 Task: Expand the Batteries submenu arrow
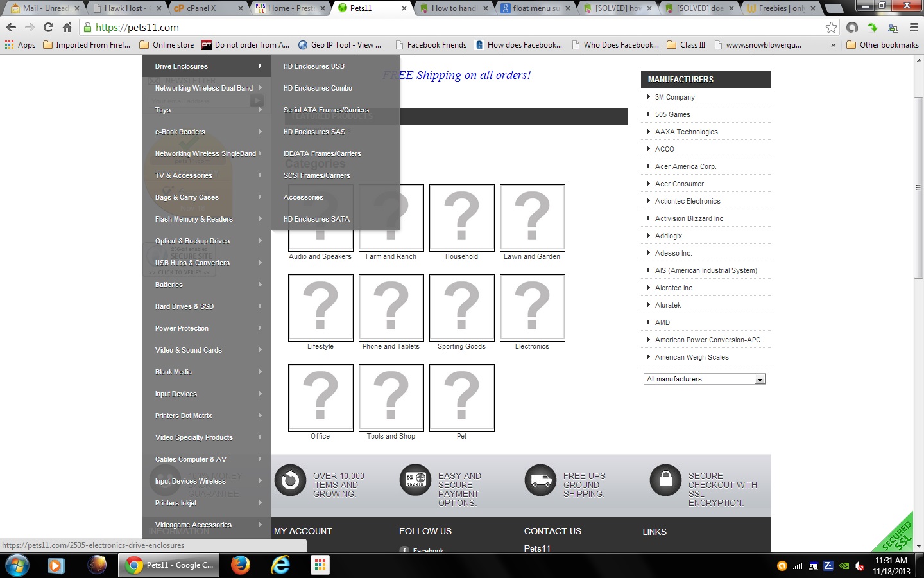pyautogui.click(x=260, y=285)
